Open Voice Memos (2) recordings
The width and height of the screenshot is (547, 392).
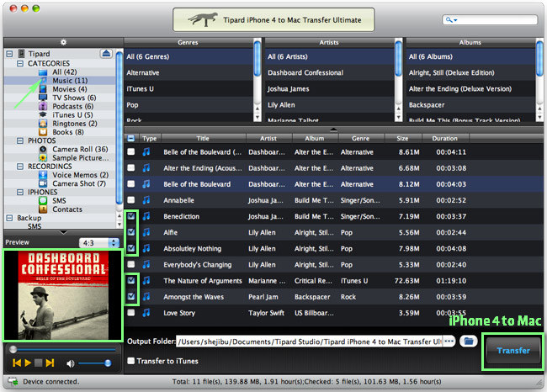coord(81,175)
